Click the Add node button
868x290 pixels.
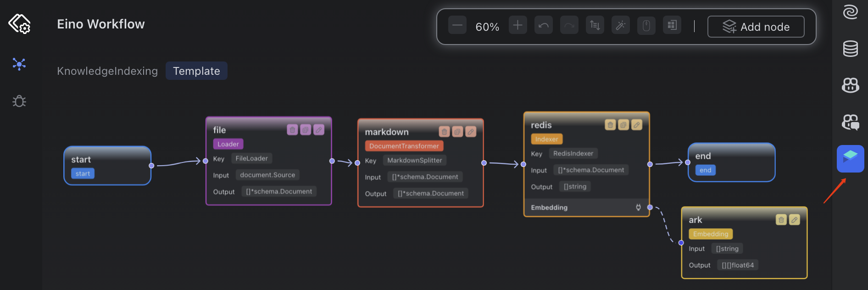pyautogui.click(x=756, y=27)
